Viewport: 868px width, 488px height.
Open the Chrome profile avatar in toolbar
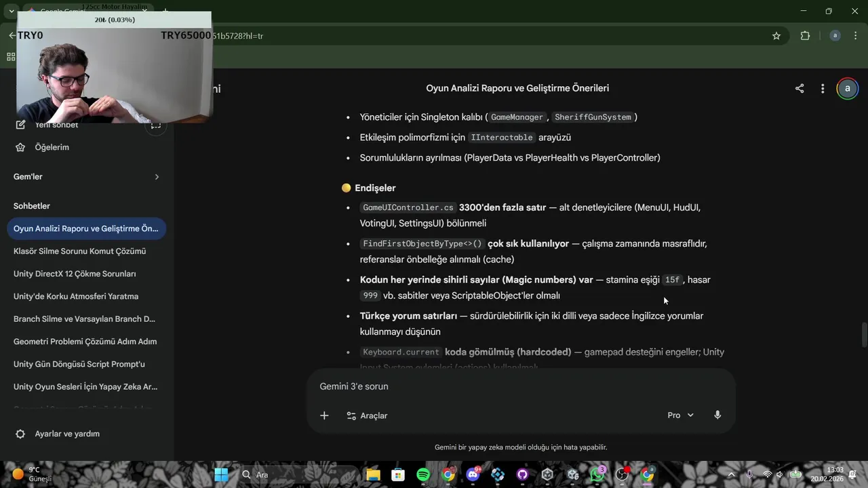pyautogui.click(x=835, y=36)
